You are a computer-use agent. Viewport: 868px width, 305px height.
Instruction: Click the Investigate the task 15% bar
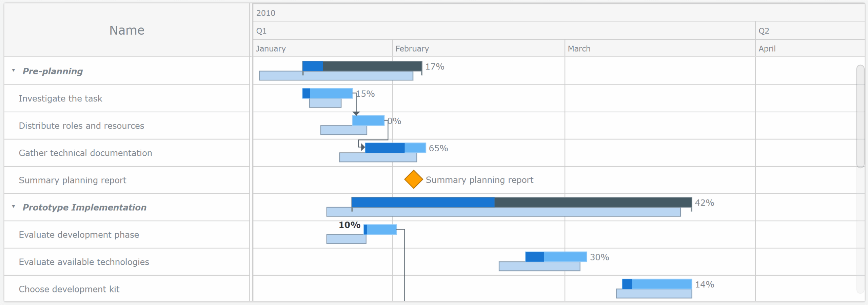(327, 93)
